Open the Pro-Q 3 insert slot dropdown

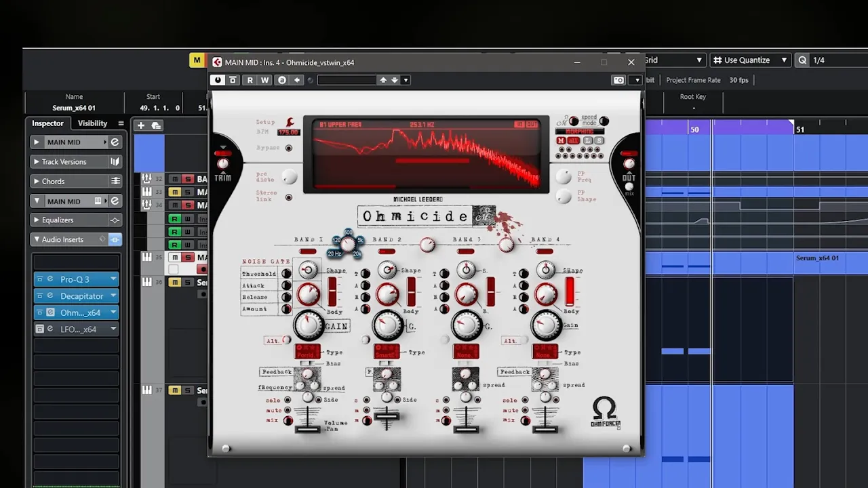(113, 279)
